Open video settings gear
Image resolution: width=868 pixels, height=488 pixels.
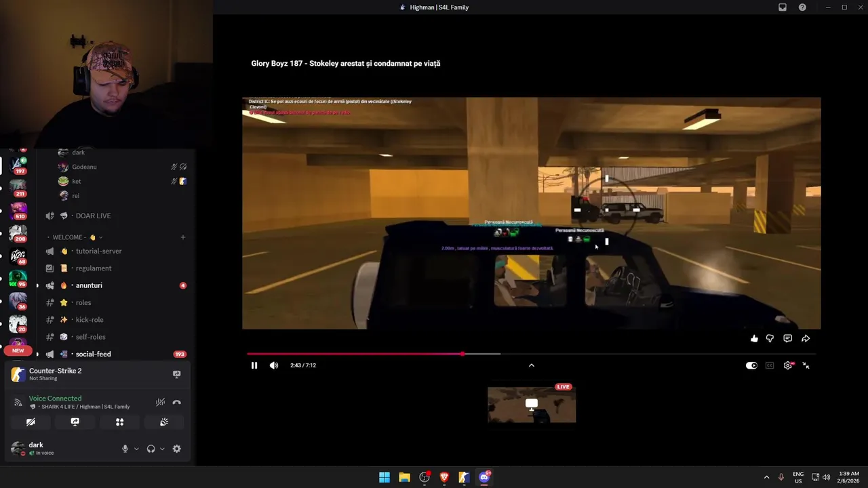tap(788, 365)
